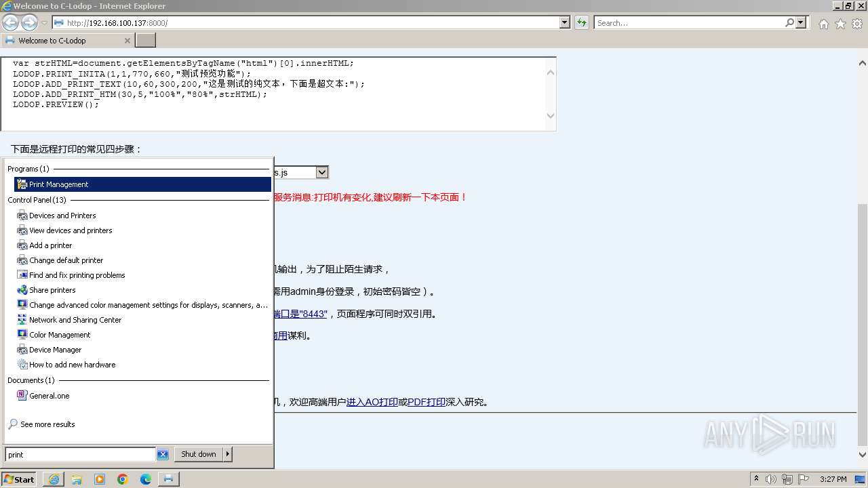This screenshot has height=488, width=868.
Task: Click the Search box in IE
Action: (690, 23)
